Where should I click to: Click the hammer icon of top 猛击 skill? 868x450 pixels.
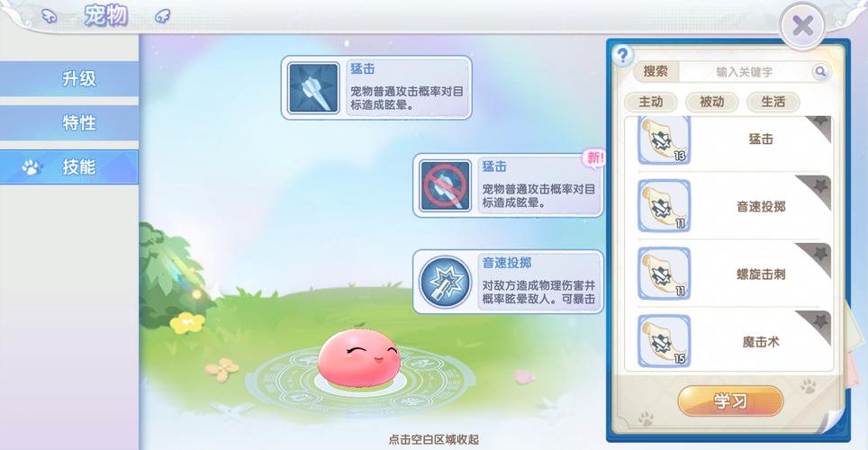pyautogui.click(x=313, y=88)
